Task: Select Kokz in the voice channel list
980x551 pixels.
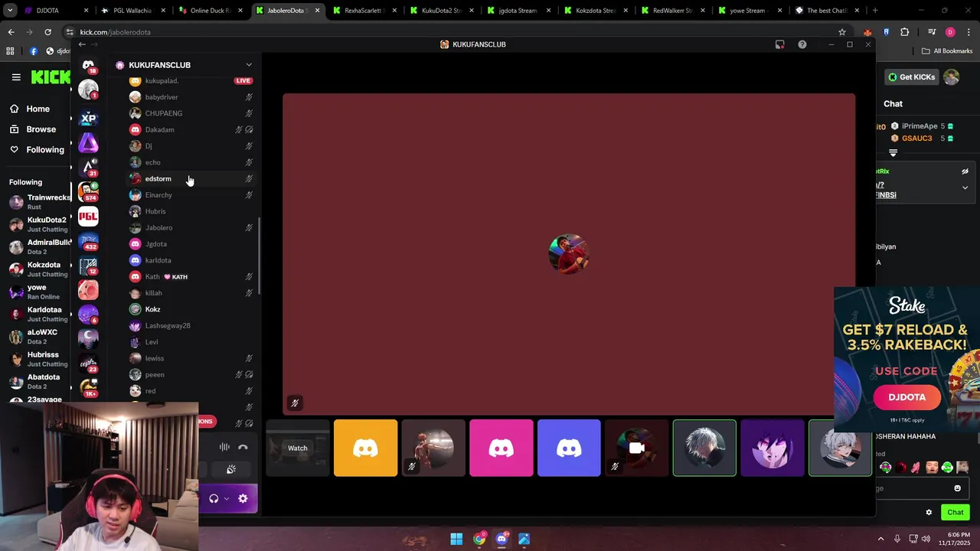Action: [x=191, y=309]
